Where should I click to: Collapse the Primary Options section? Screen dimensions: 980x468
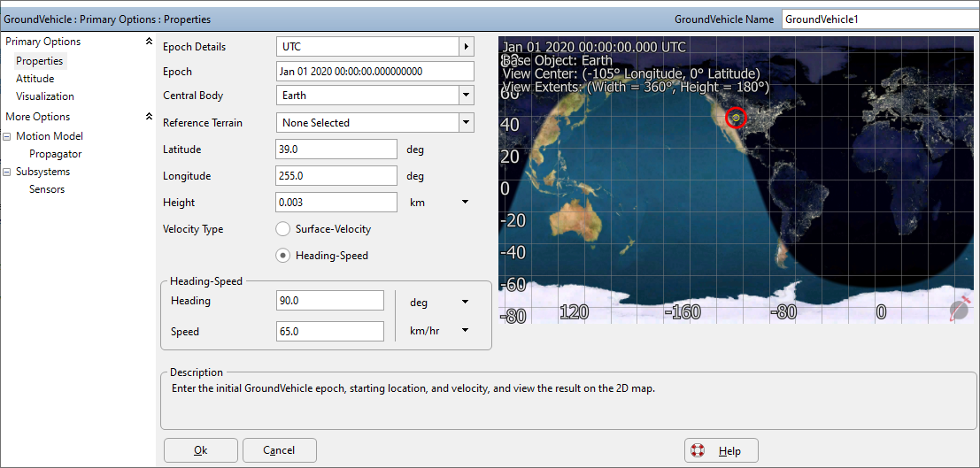(149, 42)
